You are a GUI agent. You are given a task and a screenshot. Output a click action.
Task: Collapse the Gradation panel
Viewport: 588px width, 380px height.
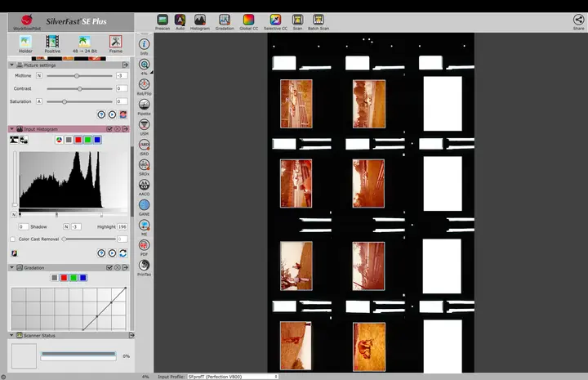point(11,267)
